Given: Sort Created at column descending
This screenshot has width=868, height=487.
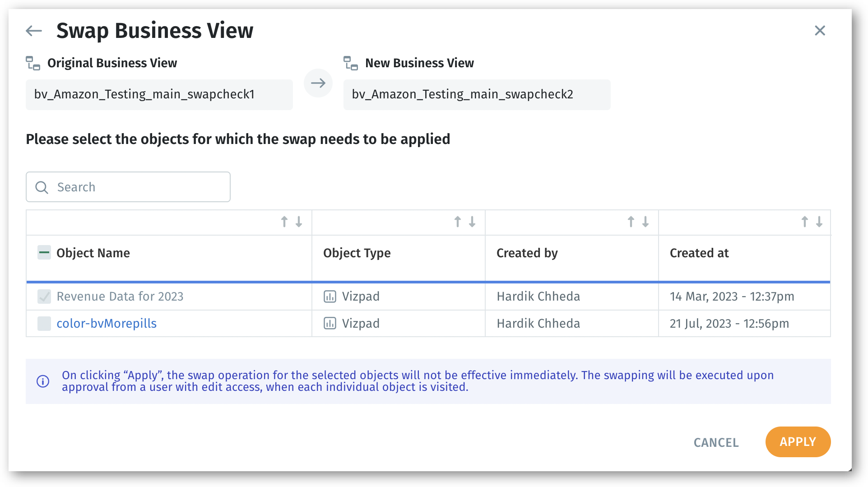Looking at the screenshot, I should [x=819, y=222].
